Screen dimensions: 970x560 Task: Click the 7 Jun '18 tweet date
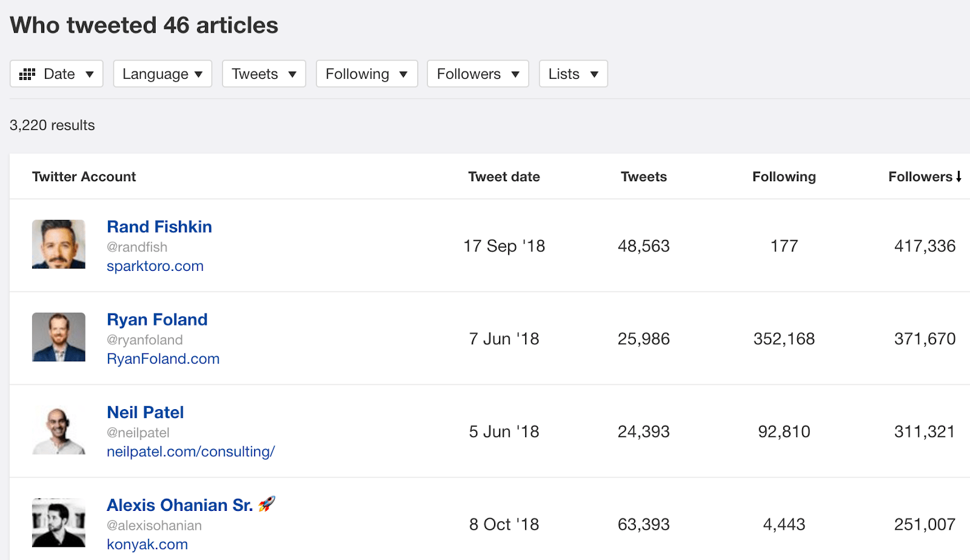504,339
